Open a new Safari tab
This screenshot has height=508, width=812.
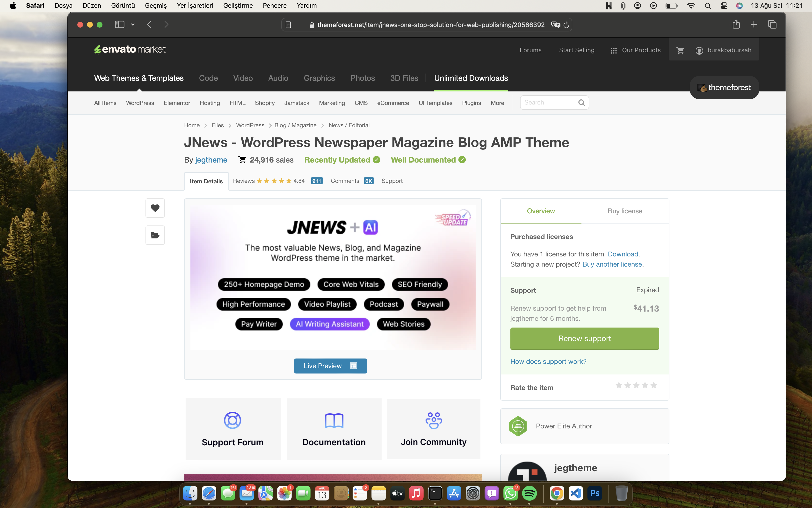point(754,24)
